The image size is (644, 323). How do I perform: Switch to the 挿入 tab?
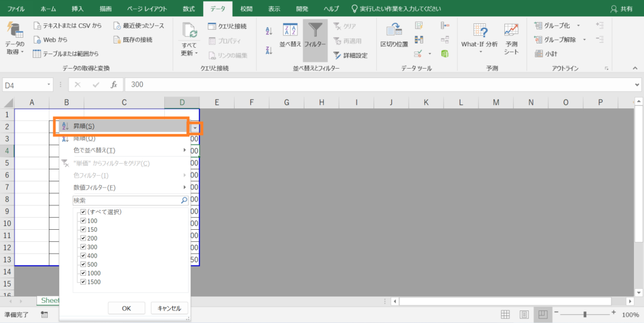pos(77,9)
